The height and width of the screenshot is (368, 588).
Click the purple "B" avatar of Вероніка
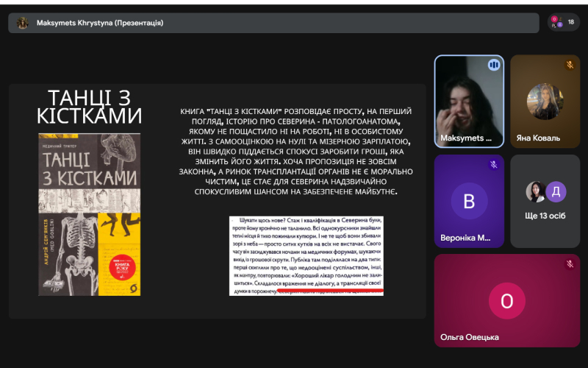click(469, 201)
